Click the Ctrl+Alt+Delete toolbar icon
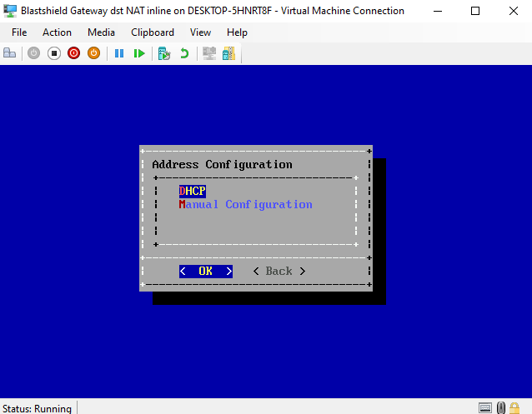The width and height of the screenshot is (532, 414). click(x=10, y=53)
